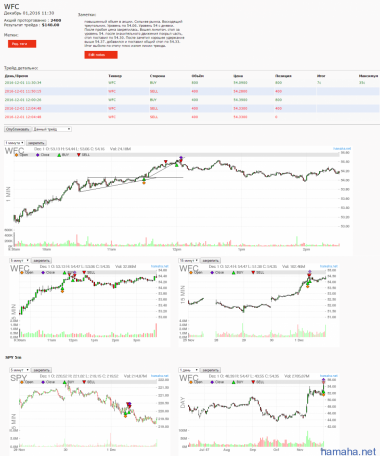This screenshot has height=456, width=380.
Task: Open the 1-minute timeframe dropdown above main chart
Action: (14, 143)
